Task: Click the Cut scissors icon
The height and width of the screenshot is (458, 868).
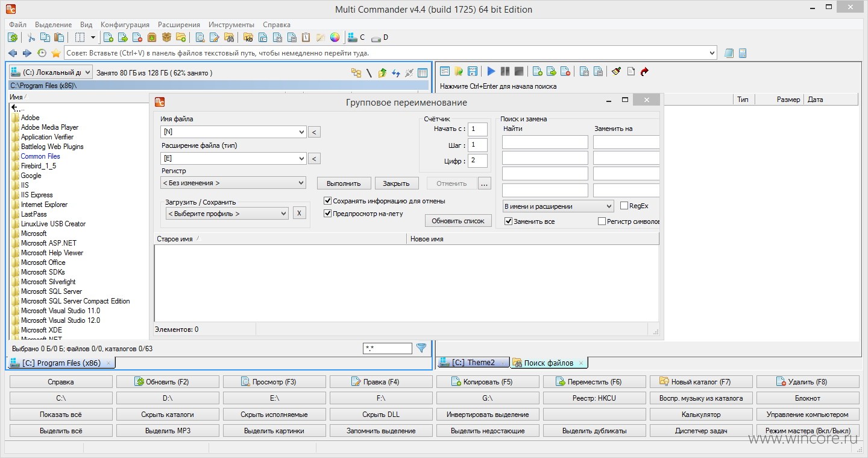Action: pos(31,37)
